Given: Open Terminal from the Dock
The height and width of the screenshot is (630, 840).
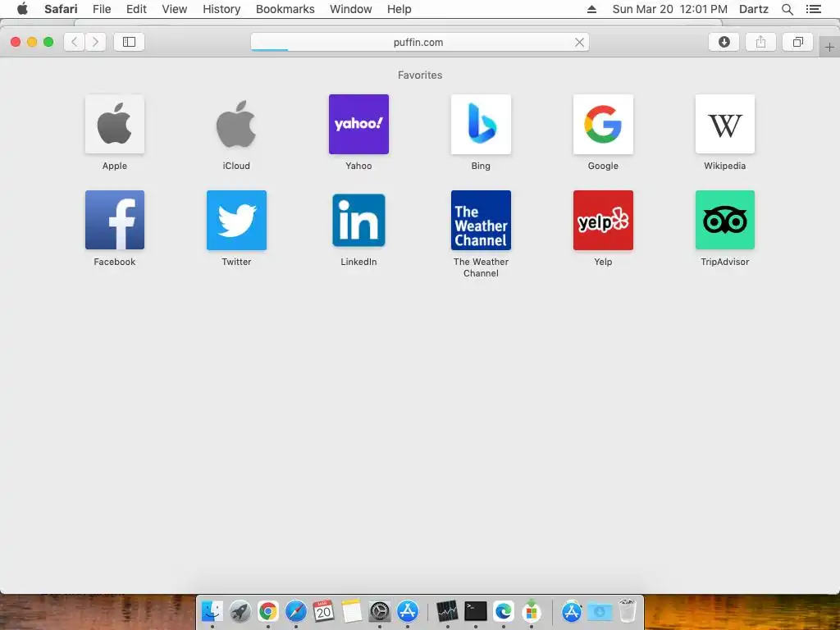Looking at the screenshot, I should 475,611.
